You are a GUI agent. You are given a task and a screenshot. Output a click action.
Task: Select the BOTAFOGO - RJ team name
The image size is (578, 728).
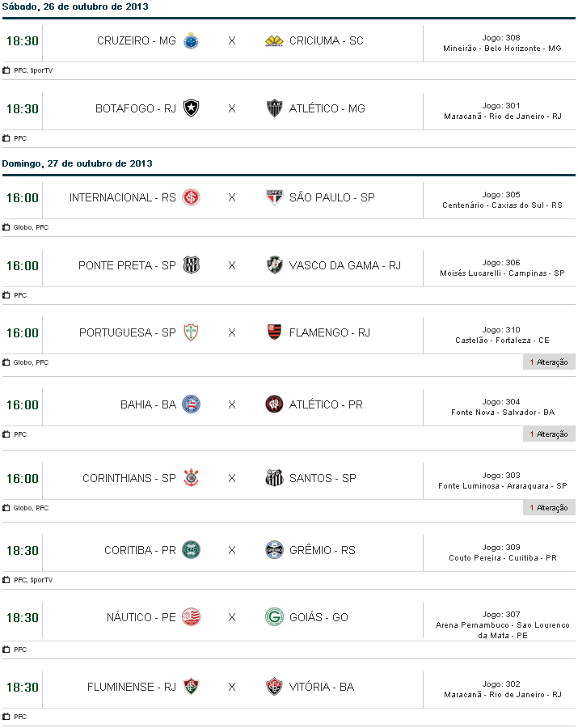(135, 108)
